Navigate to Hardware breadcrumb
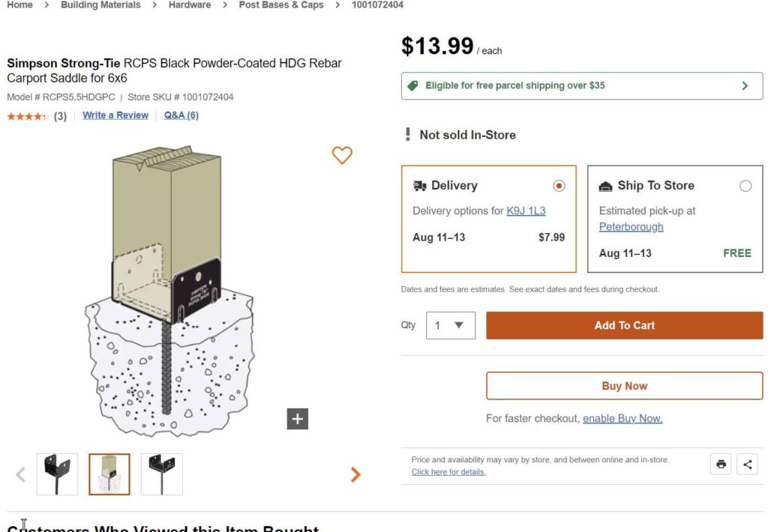Image resolution: width=768 pixels, height=532 pixels. coord(190,5)
